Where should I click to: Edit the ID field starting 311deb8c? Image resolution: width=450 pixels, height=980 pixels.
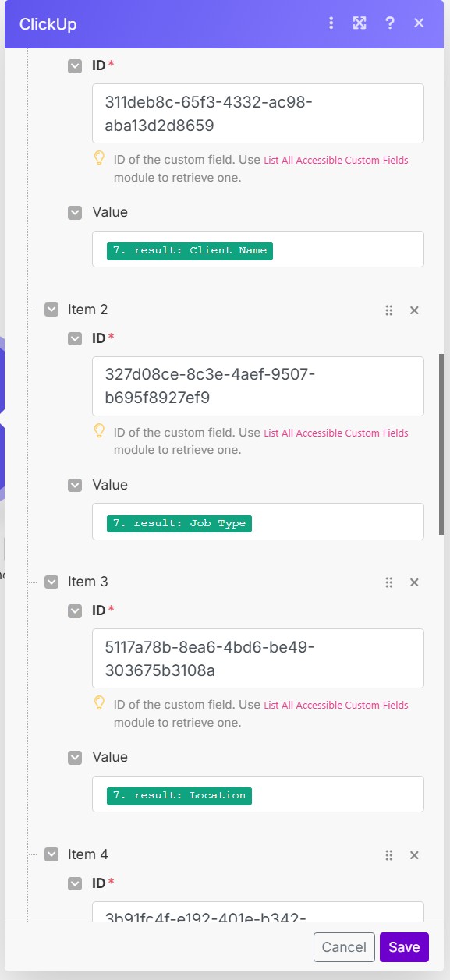pos(258,113)
